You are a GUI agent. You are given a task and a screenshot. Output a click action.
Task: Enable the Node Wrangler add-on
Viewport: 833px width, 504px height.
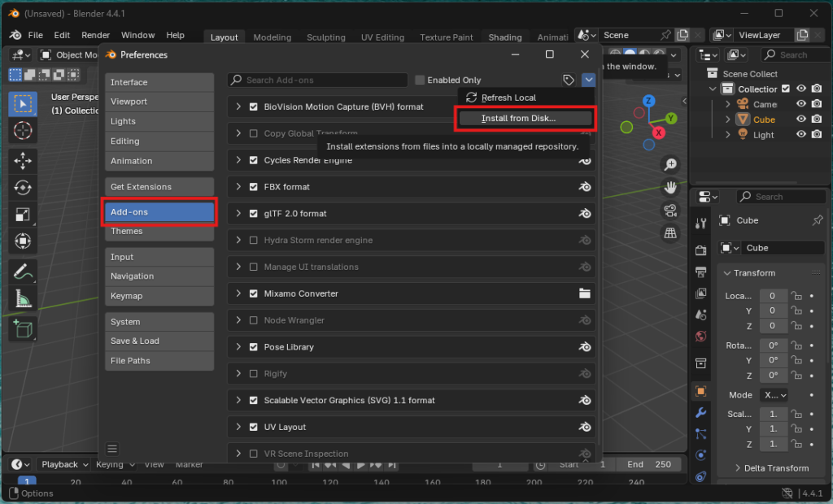(x=254, y=321)
